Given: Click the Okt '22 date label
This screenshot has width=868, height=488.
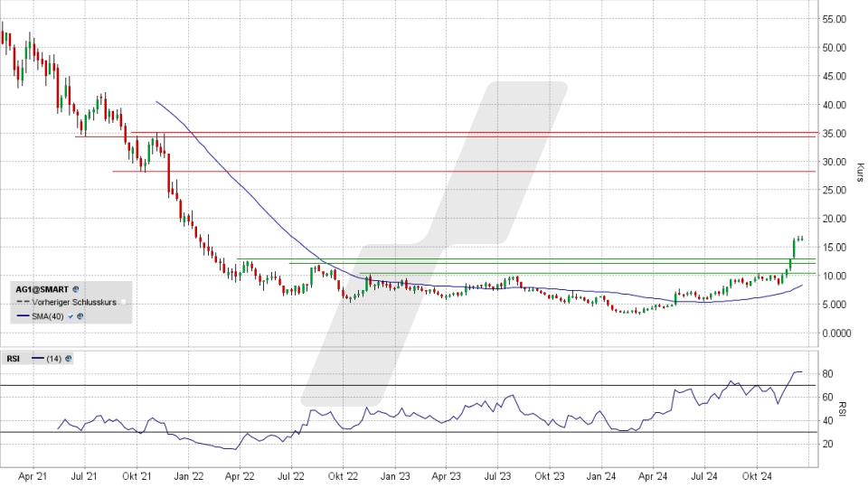Looking at the screenshot, I should coord(344,476).
